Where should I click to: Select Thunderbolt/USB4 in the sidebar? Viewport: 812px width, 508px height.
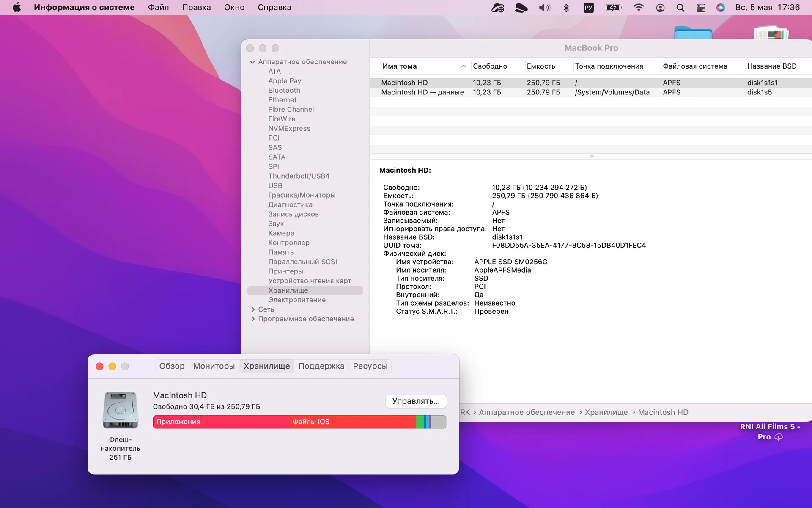coord(299,176)
